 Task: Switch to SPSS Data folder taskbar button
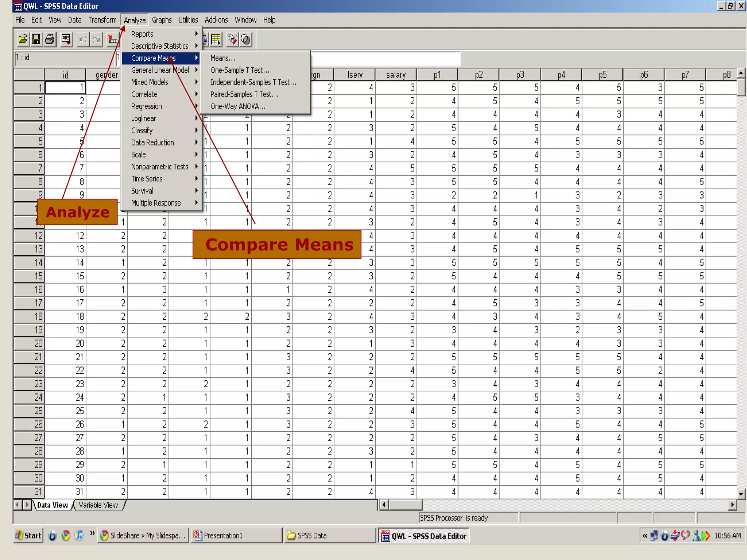click(x=330, y=535)
